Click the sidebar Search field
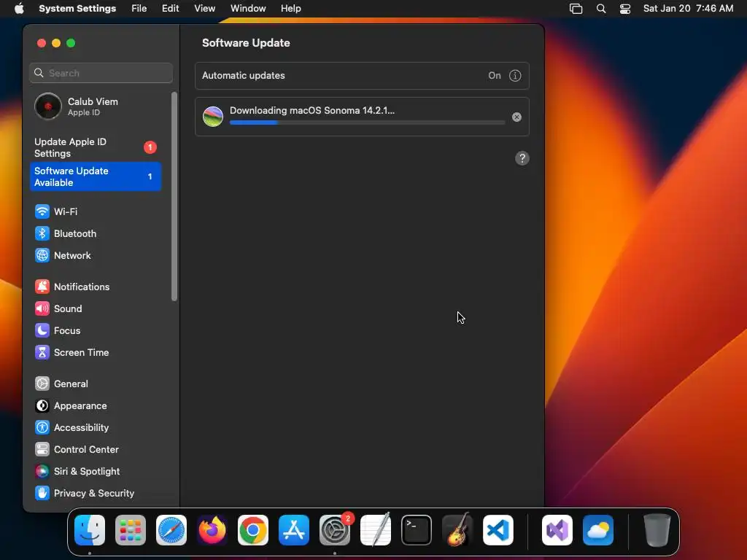This screenshot has height=560, width=747. [101, 73]
